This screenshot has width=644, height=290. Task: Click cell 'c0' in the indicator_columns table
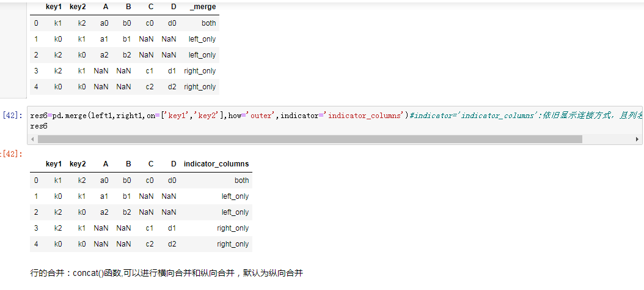[150, 180]
